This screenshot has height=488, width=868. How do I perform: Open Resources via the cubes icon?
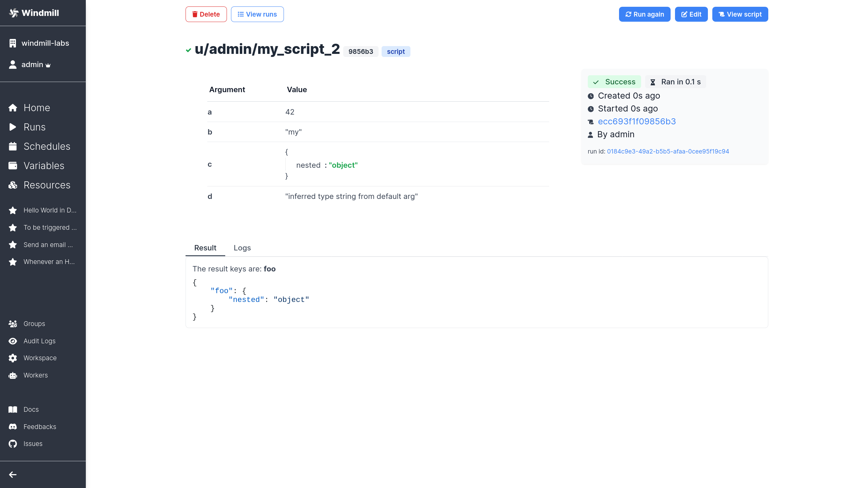13,185
